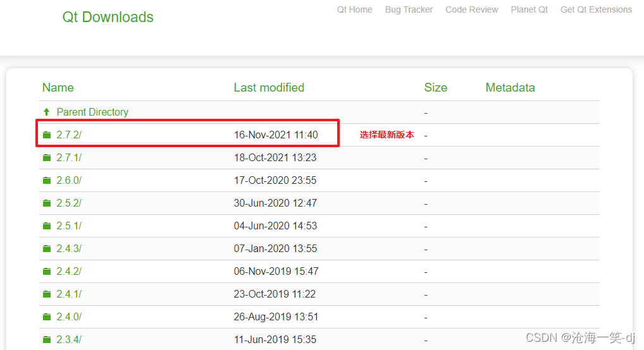Click the date 06-Nov-2019 15:47
The image size is (644, 350).
coord(276,271)
